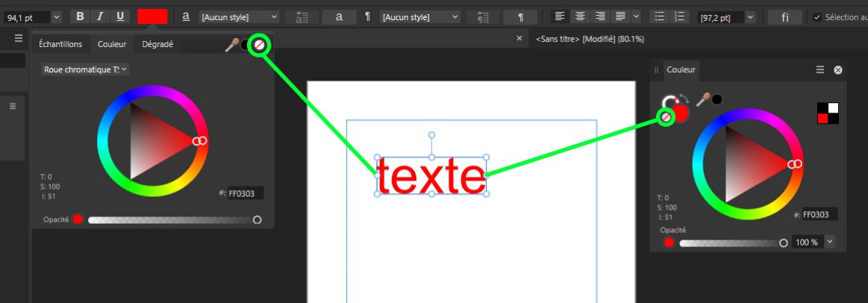Click the underlined 'a' character style icon
Screen dimensions: 868x303
click(186, 16)
